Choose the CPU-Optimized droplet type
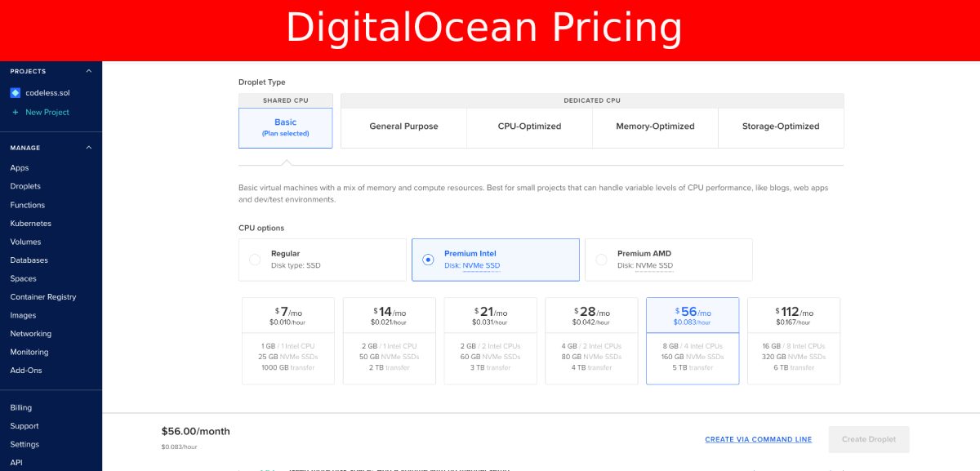The height and width of the screenshot is (471, 980). point(529,127)
